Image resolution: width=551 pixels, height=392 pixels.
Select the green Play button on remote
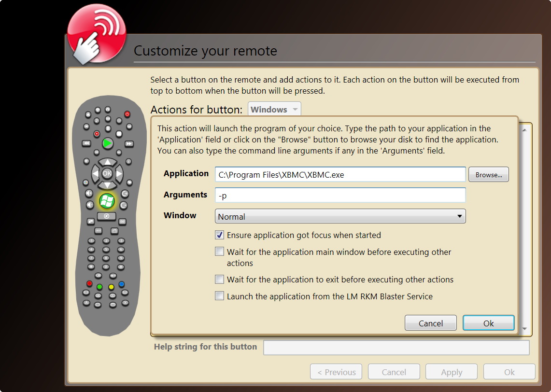pos(108,143)
